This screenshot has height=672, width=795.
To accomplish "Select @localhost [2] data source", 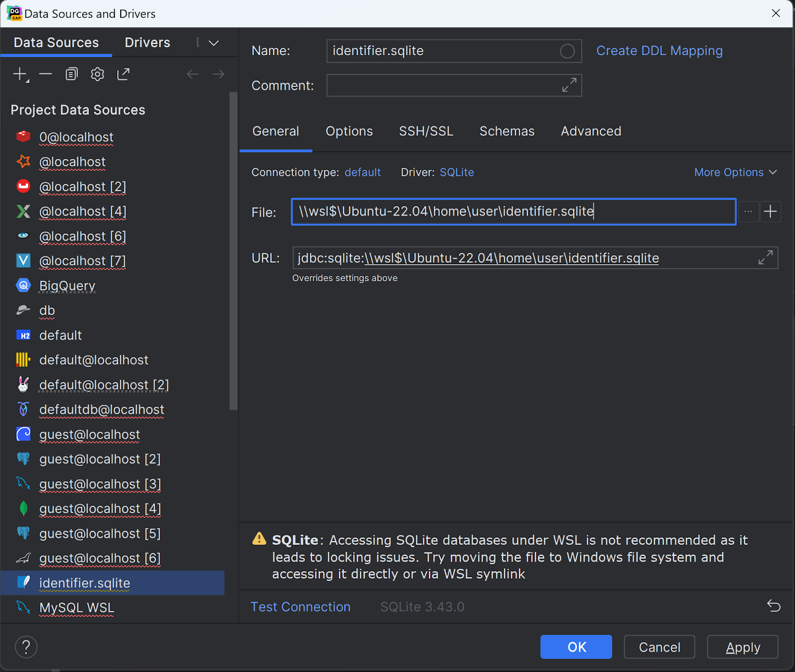I will [x=112, y=186].
